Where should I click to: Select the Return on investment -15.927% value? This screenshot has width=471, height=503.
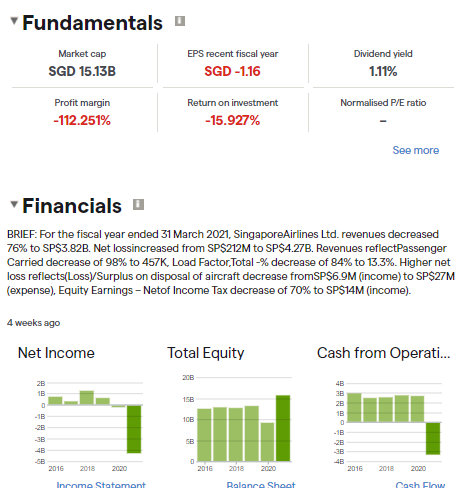[x=232, y=120]
